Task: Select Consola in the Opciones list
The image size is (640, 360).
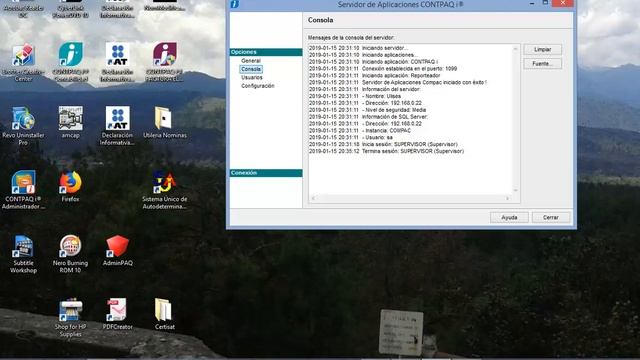Action: (251, 69)
